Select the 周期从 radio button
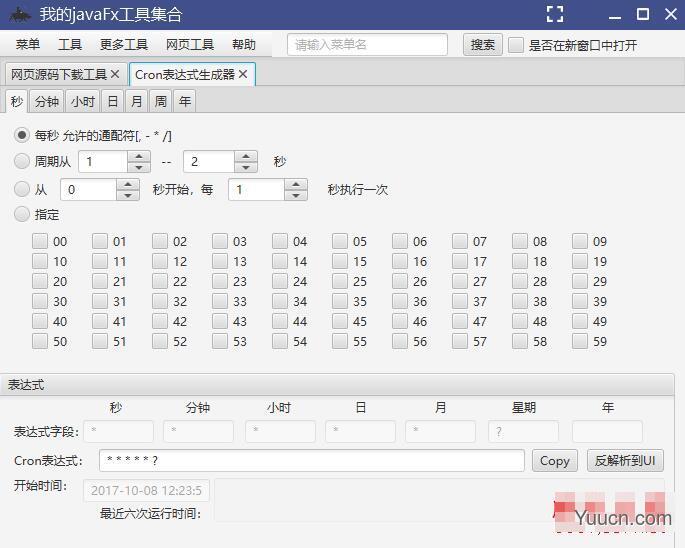 tap(22, 161)
